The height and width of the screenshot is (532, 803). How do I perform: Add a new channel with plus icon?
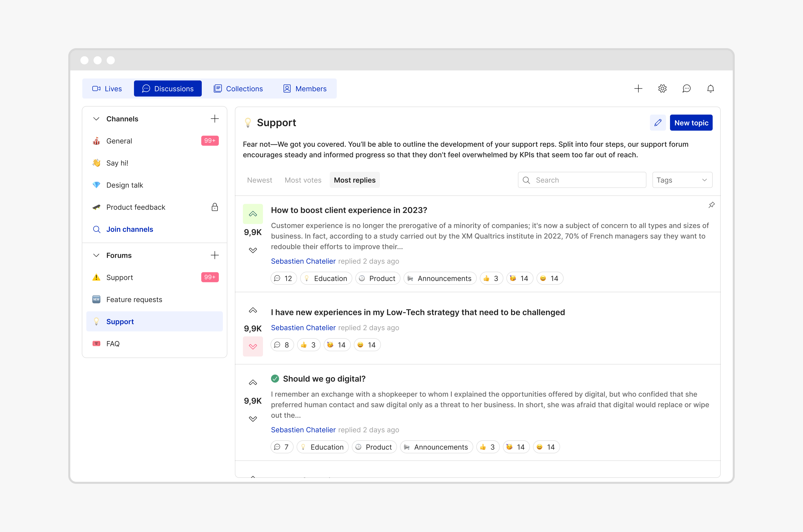214,119
